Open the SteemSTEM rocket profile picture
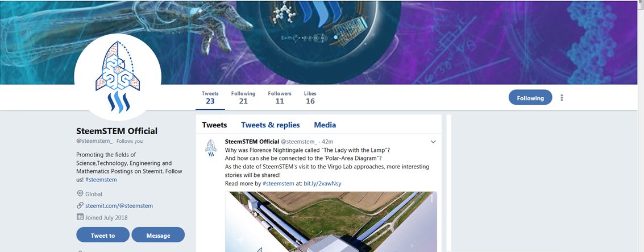This screenshot has height=252, width=644. pos(118,77)
